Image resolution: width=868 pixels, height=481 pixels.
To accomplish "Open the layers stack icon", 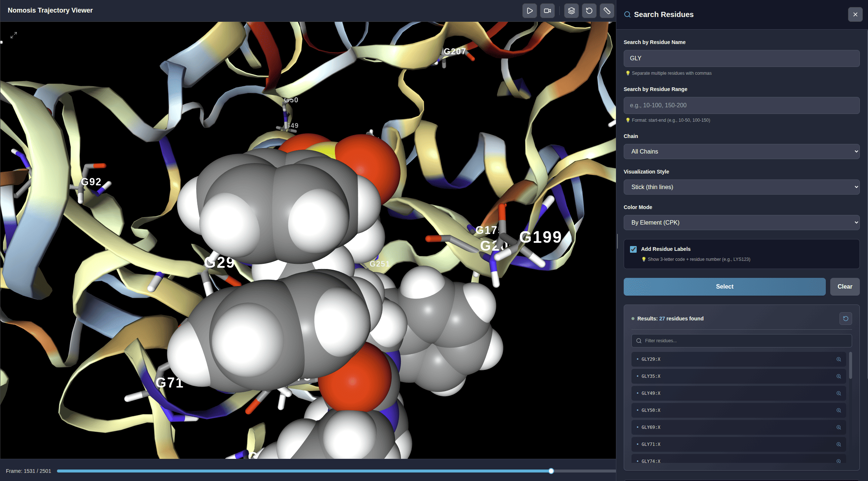I will [572, 11].
